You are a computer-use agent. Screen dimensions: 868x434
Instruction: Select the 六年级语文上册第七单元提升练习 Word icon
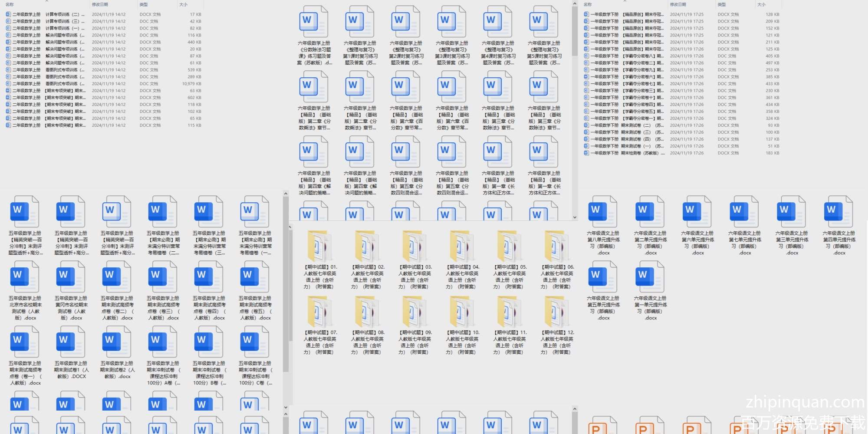click(744, 212)
